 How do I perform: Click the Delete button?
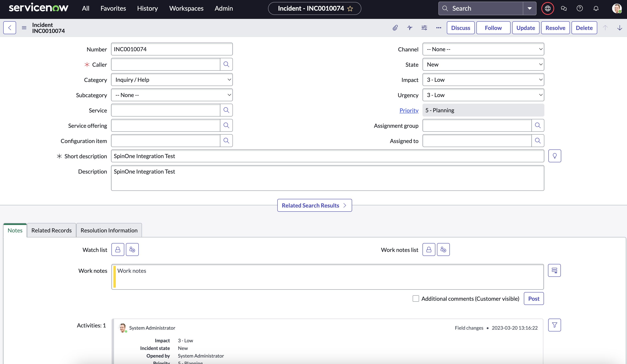(x=584, y=28)
